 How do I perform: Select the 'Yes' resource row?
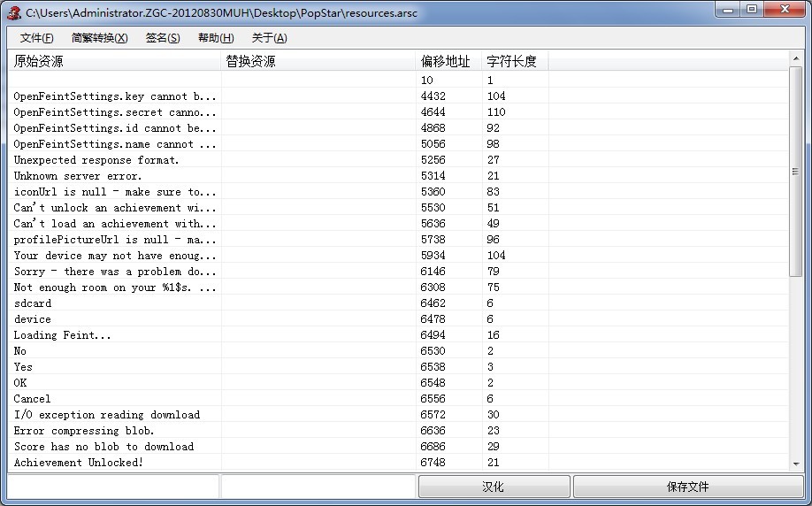pos(398,367)
